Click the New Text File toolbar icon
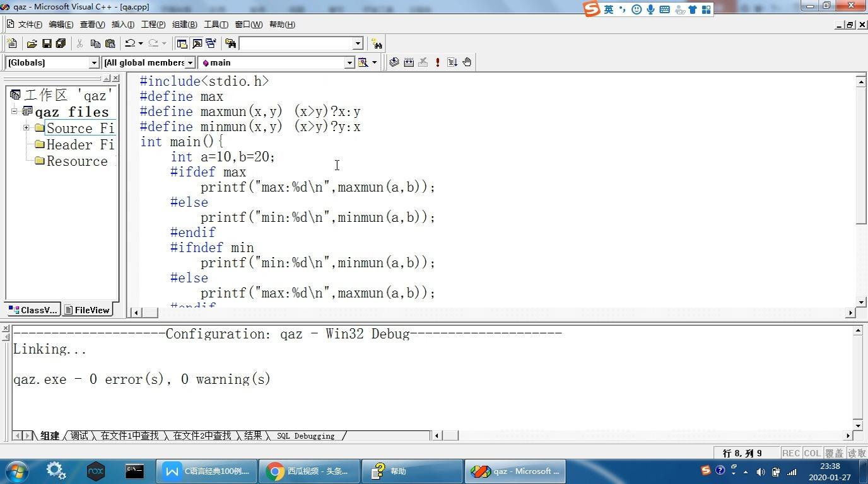The width and height of the screenshot is (868, 484). (12, 43)
